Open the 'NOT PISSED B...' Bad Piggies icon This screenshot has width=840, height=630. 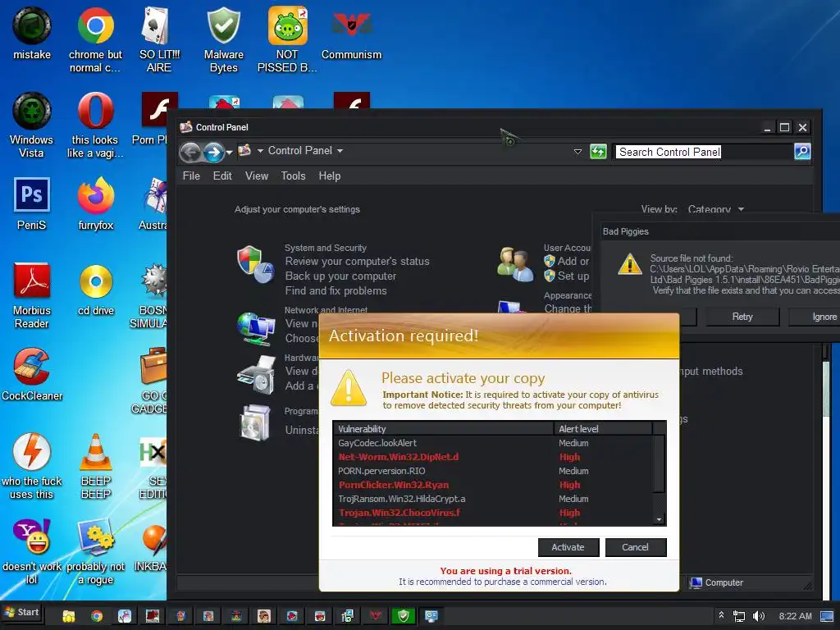pos(287,39)
